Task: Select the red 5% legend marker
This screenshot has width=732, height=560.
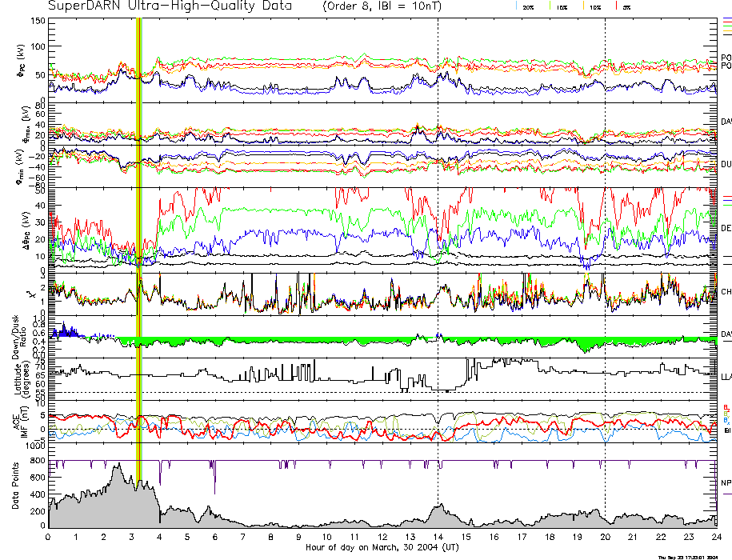Action: (617, 6)
